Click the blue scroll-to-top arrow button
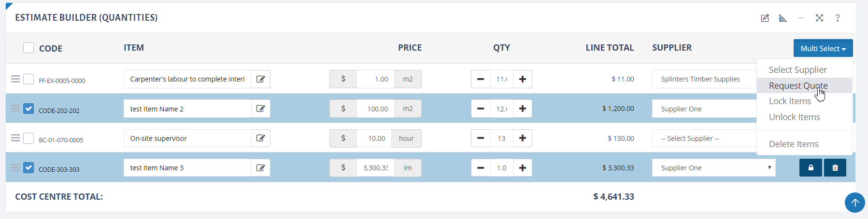868x219 pixels. click(x=855, y=202)
